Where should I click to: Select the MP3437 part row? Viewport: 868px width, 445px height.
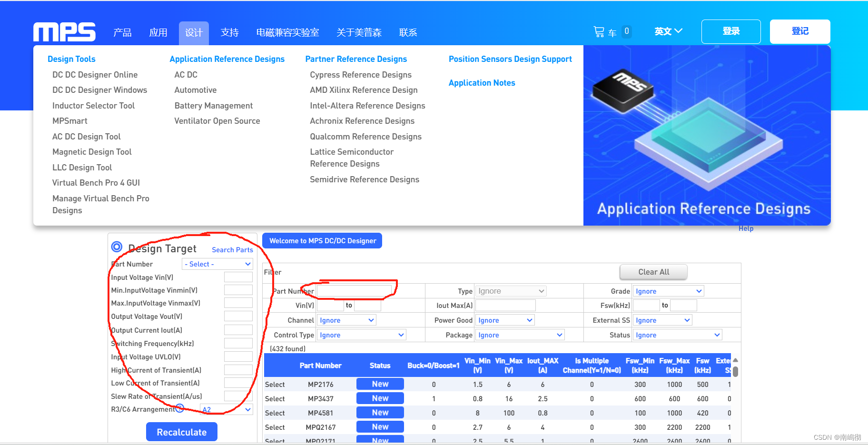click(275, 399)
